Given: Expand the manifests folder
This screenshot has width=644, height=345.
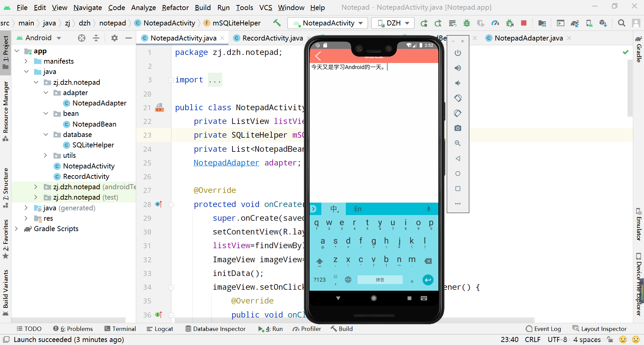Looking at the screenshot, I should coord(26,61).
